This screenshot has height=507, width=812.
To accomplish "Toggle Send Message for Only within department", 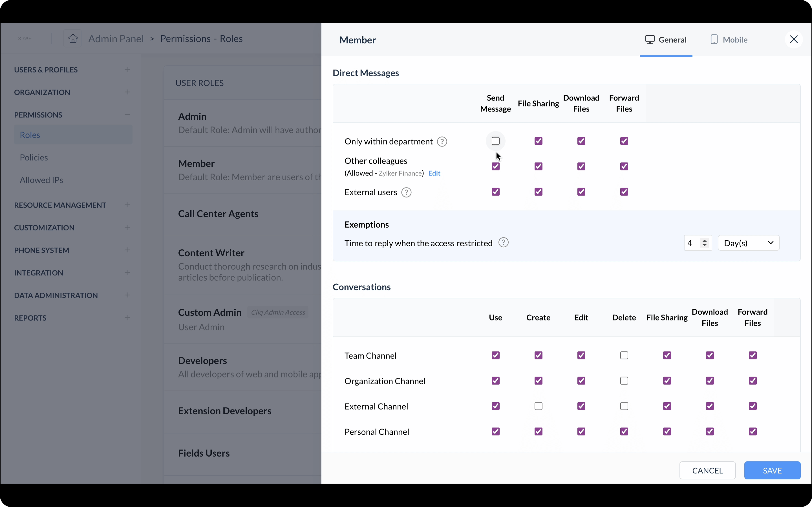I will (x=495, y=141).
